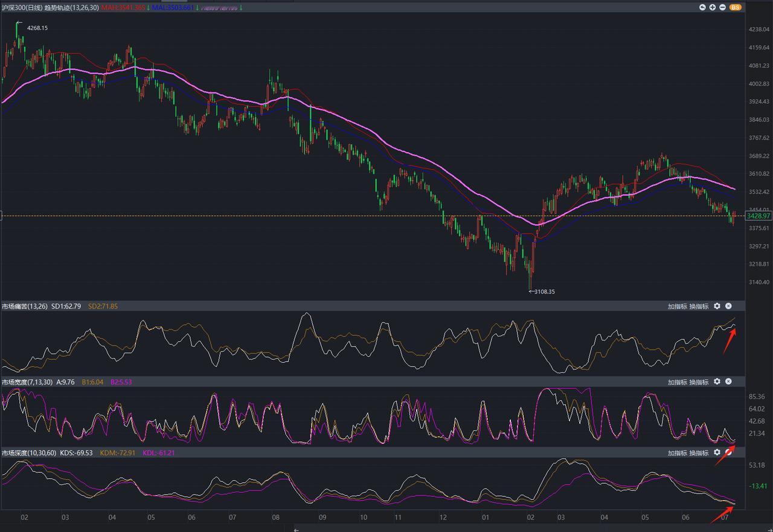Zoom in chart with the plus icon
This screenshot has width=773, height=532.
pyautogui.click(x=713, y=7)
